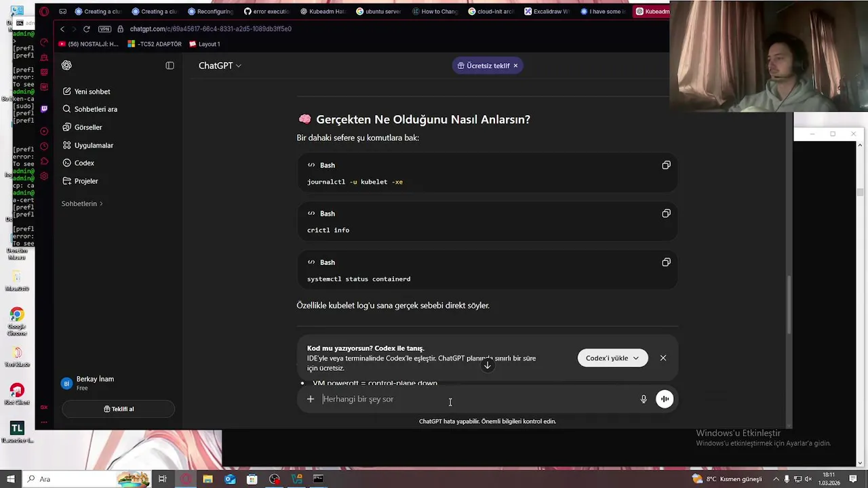Screen dimensions: 868x488
Task: Go back in browser history
Action: tap(62, 29)
